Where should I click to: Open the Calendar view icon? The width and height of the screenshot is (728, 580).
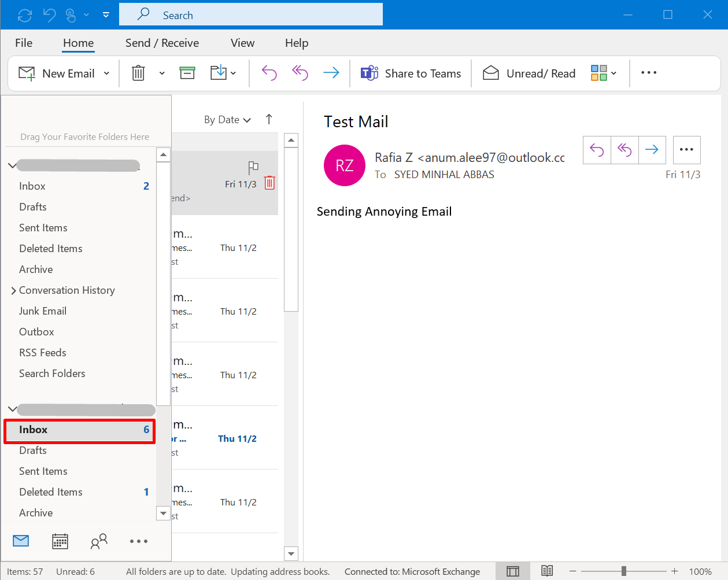click(x=60, y=541)
